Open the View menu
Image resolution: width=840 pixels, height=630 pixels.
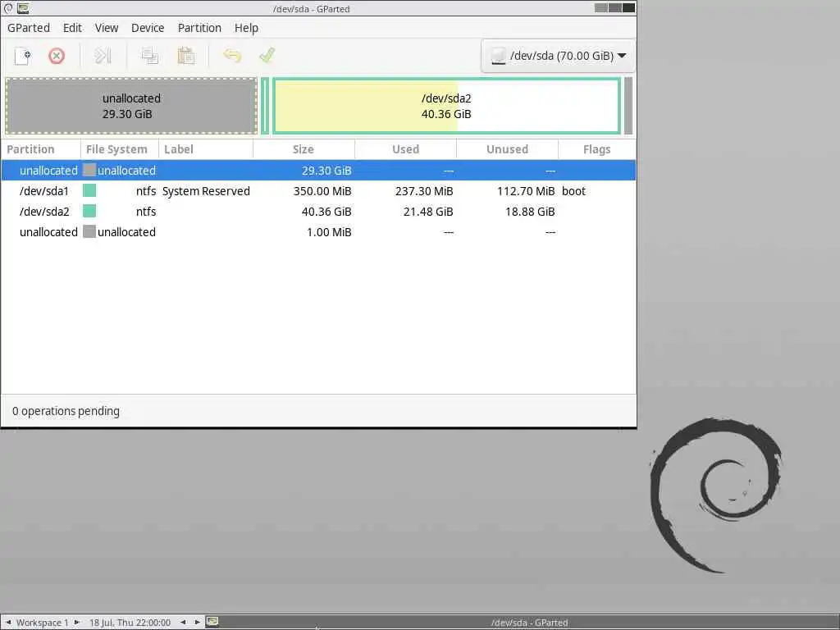pos(107,28)
